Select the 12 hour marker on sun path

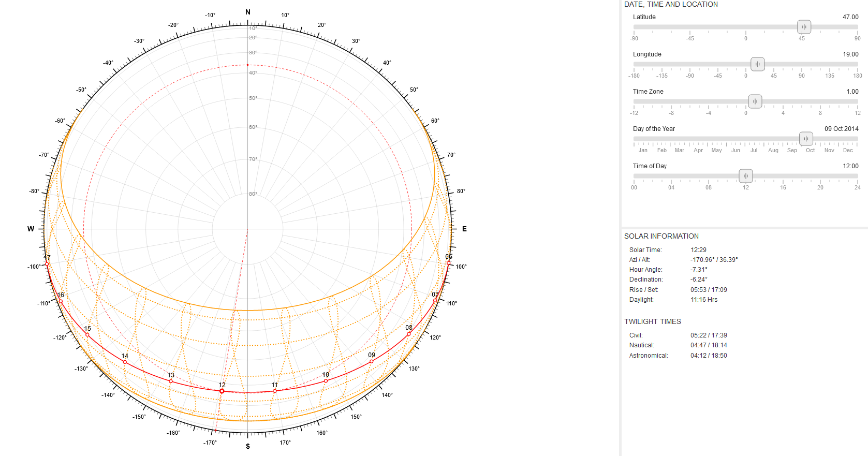[x=222, y=391]
